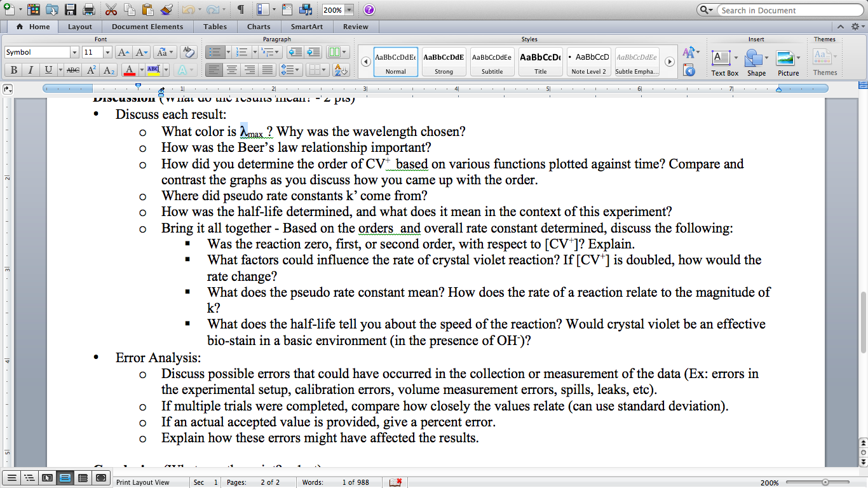Click the spelling and grammar status icon
The image size is (868, 488).
point(395,482)
